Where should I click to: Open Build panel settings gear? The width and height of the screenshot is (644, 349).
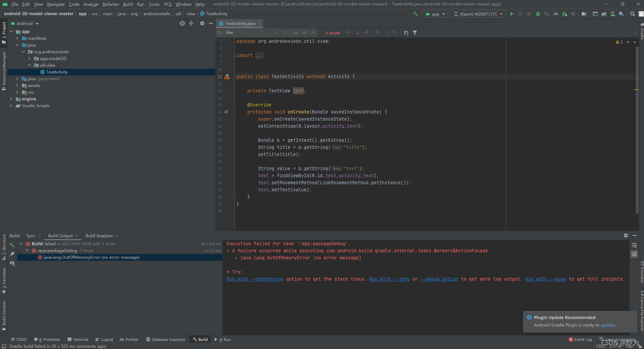[x=626, y=235]
